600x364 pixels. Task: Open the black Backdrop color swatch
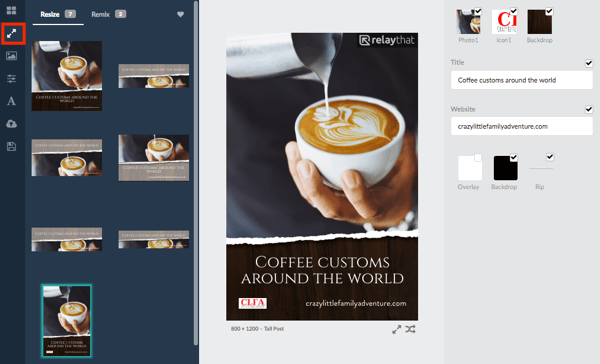pyautogui.click(x=505, y=168)
